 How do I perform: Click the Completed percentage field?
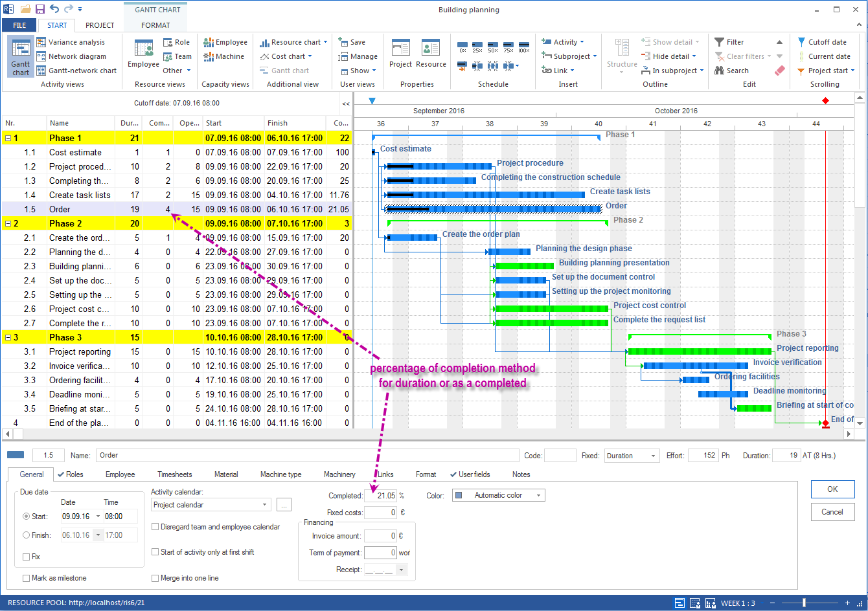380,496
